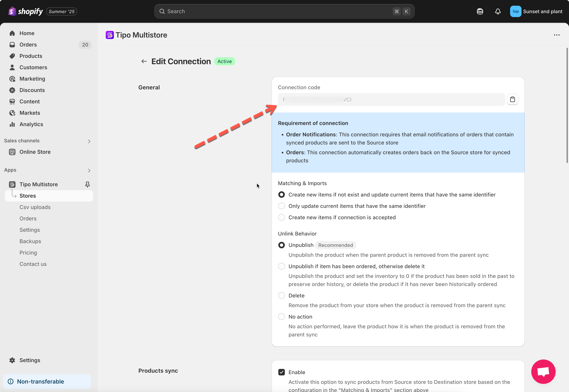Select Unpublish if item has been ordered option
Image resolution: width=569 pixels, height=392 pixels.
point(281,266)
